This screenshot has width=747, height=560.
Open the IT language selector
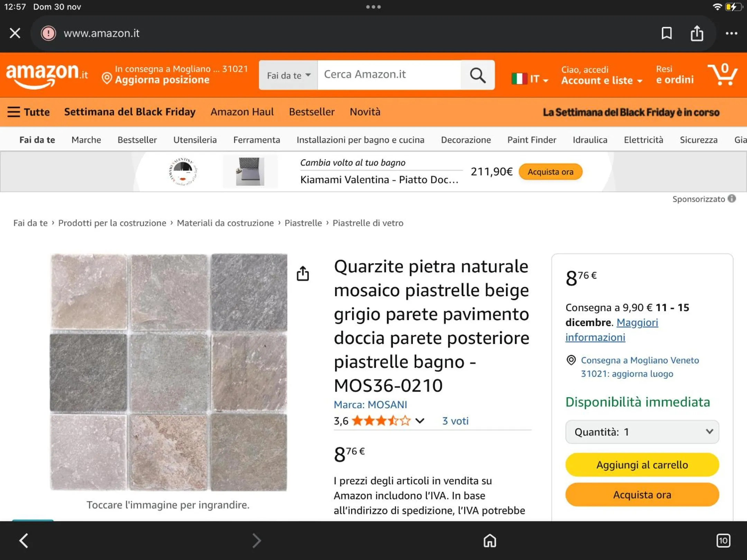pyautogui.click(x=530, y=79)
